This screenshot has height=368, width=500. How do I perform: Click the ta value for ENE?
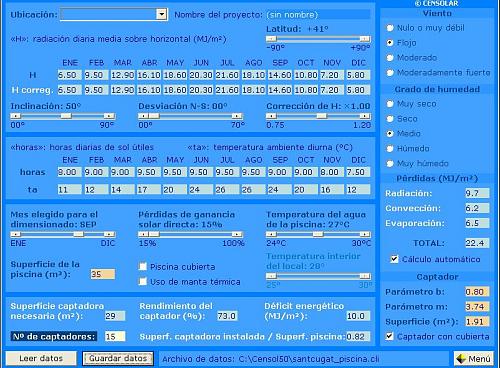69,189
